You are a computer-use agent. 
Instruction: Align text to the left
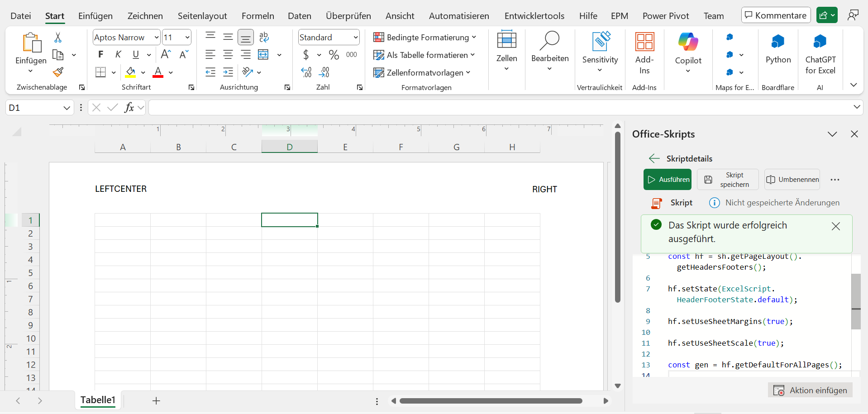210,54
